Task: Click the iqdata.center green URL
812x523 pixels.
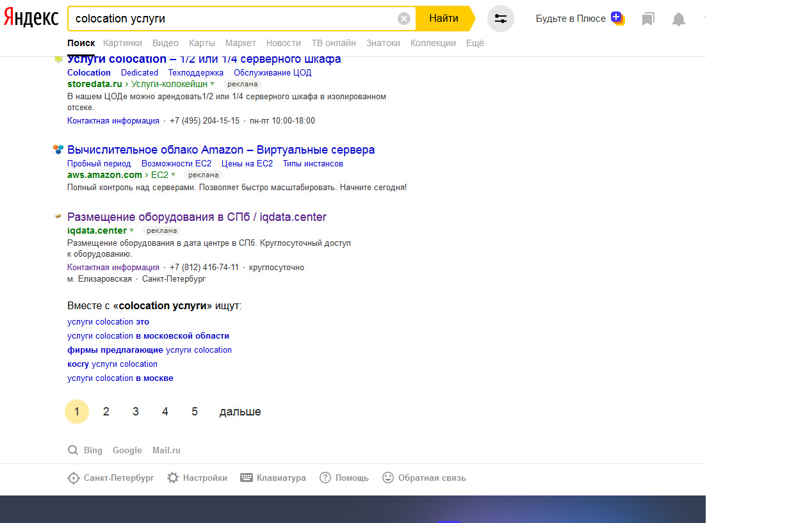Action: (97, 230)
